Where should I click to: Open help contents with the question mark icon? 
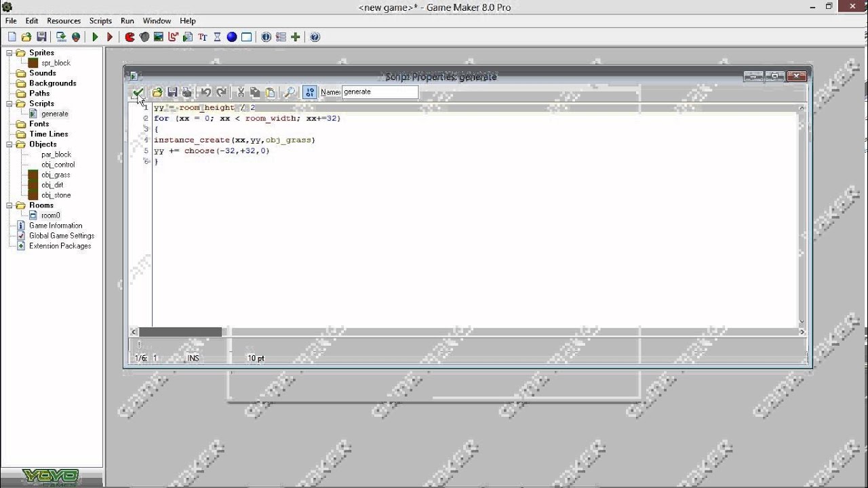[315, 37]
